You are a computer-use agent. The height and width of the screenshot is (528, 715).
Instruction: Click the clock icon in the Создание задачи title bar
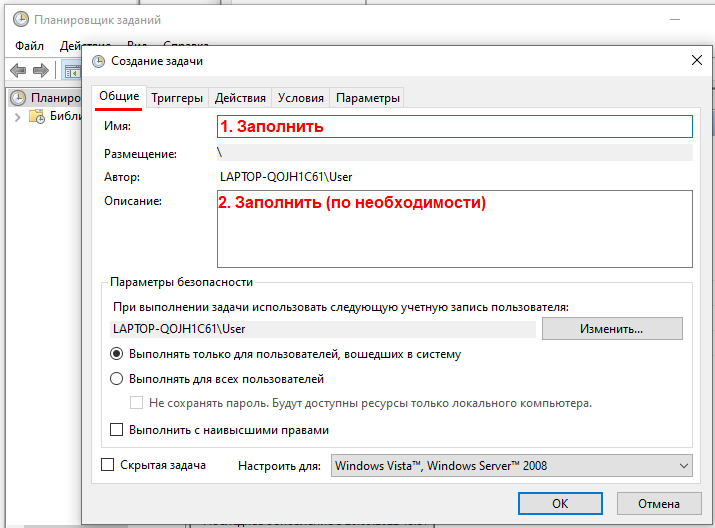(98, 61)
